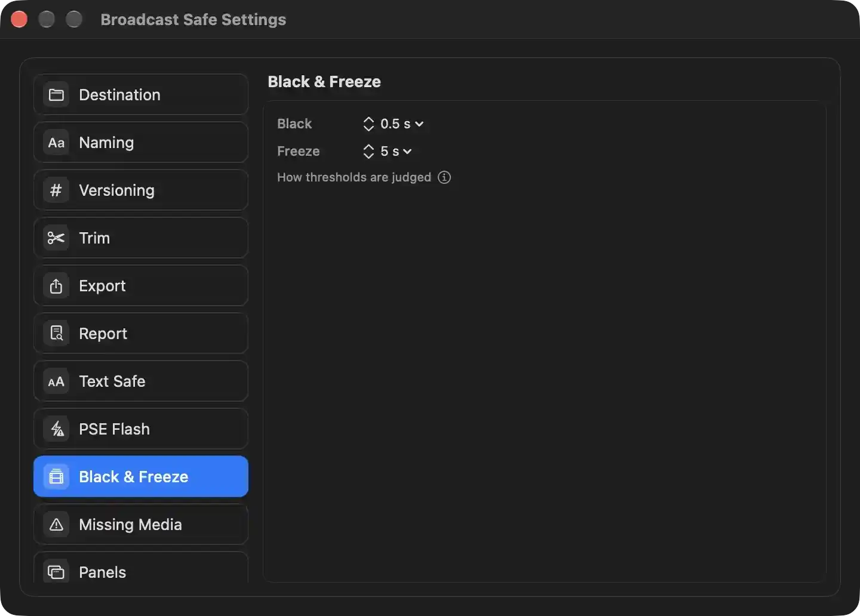The image size is (860, 616).
Task: Select the Report document icon
Action: coord(56,334)
